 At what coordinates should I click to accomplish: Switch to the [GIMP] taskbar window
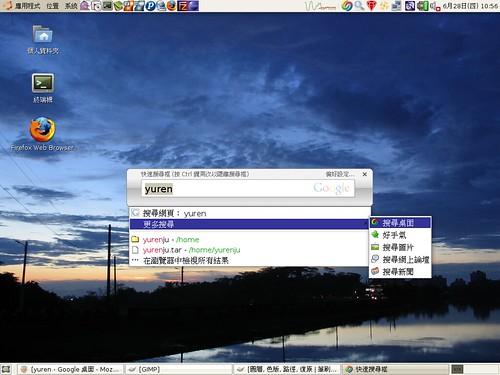coord(178,369)
